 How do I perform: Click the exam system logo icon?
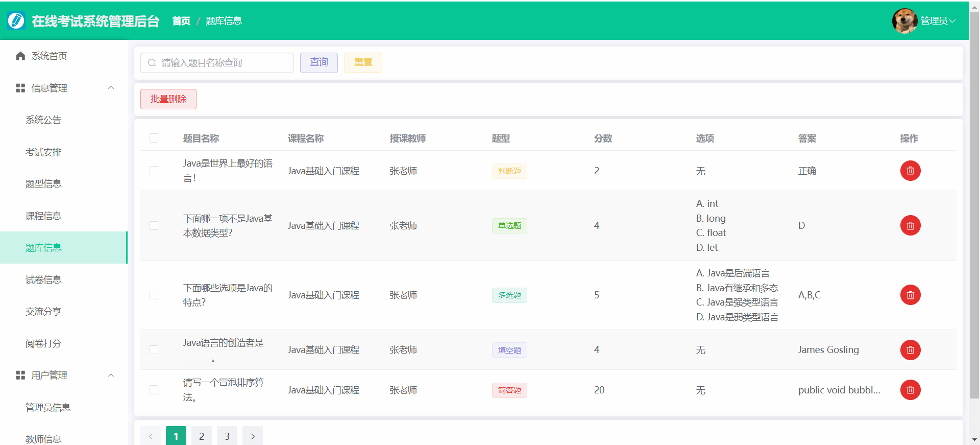pos(16,20)
